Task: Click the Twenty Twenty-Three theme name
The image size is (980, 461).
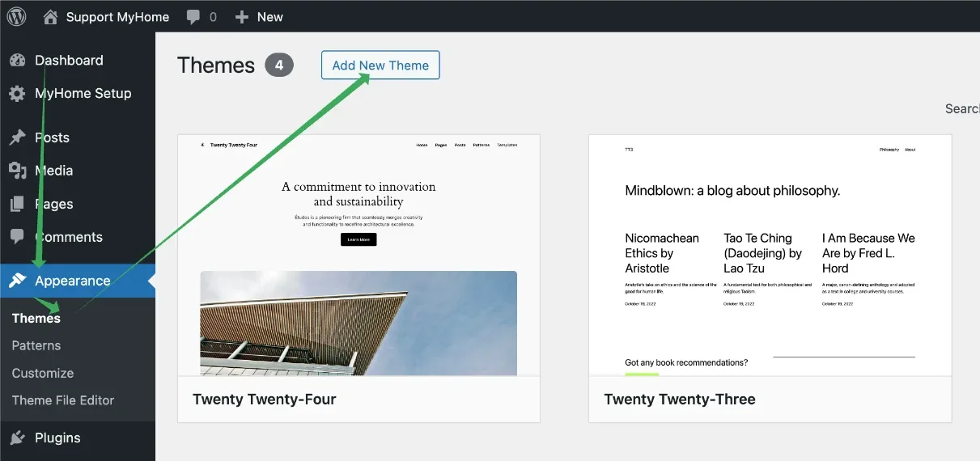Action: pos(680,400)
